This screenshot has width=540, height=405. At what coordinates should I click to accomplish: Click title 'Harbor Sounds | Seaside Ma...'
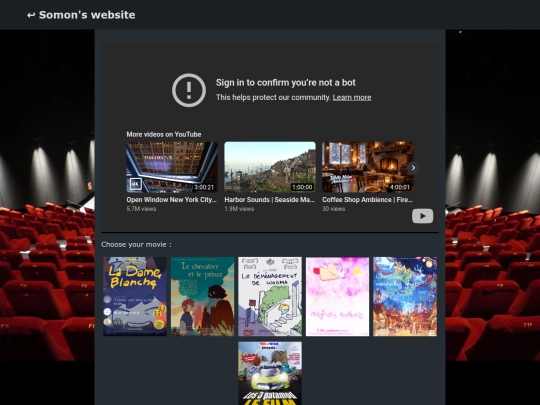tap(269, 200)
